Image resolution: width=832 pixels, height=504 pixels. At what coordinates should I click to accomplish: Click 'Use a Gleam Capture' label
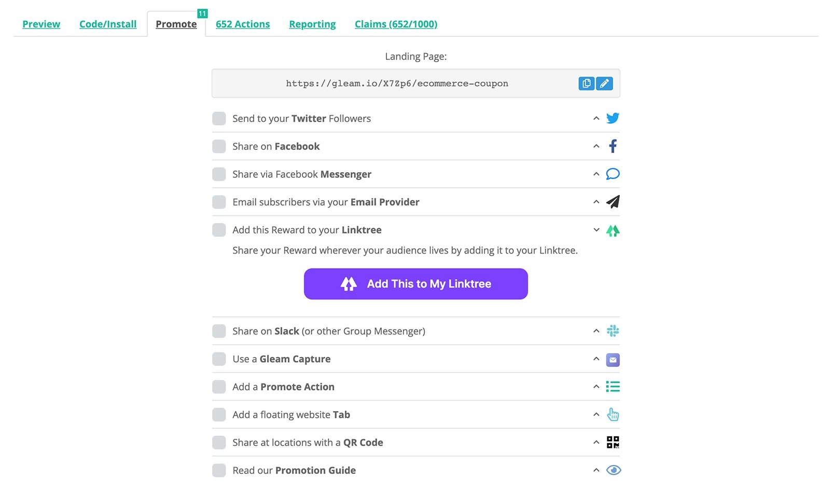(281, 359)
